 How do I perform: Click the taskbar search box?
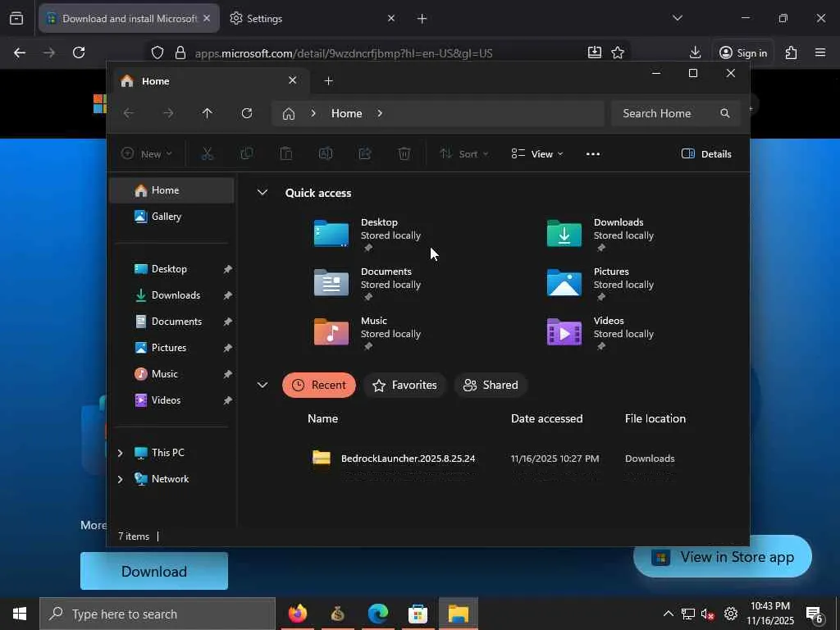coord(157,614)
